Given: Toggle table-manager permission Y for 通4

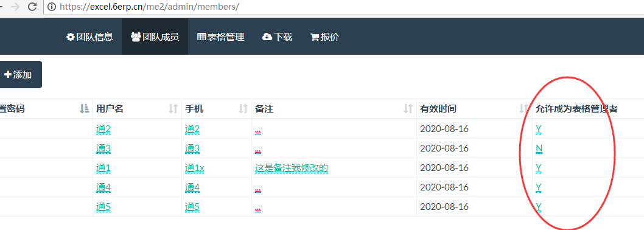Looking at the screenshot, I should pyautogui.click(x=539, y=187).
